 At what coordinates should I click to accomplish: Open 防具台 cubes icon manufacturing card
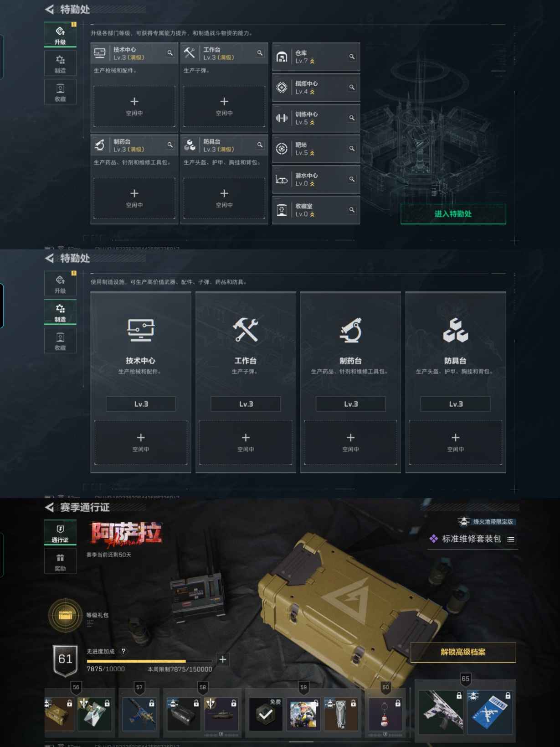455,382
